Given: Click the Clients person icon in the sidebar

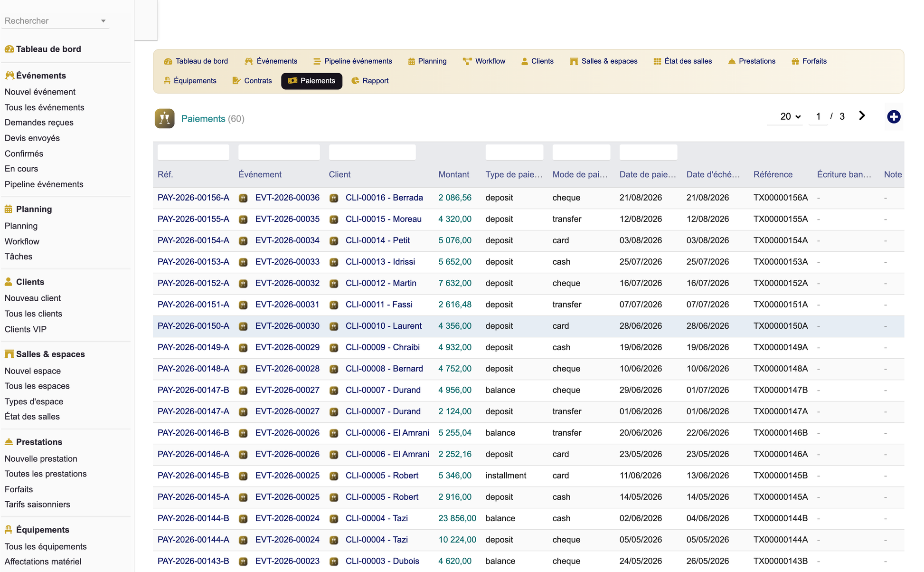Looking at the screenshot, I should 9,282.
